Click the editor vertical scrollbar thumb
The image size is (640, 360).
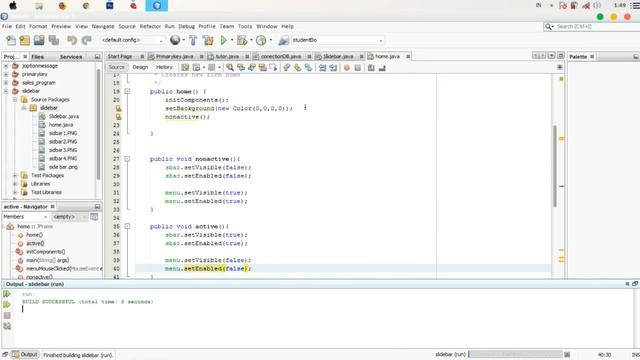pos(555,166)
